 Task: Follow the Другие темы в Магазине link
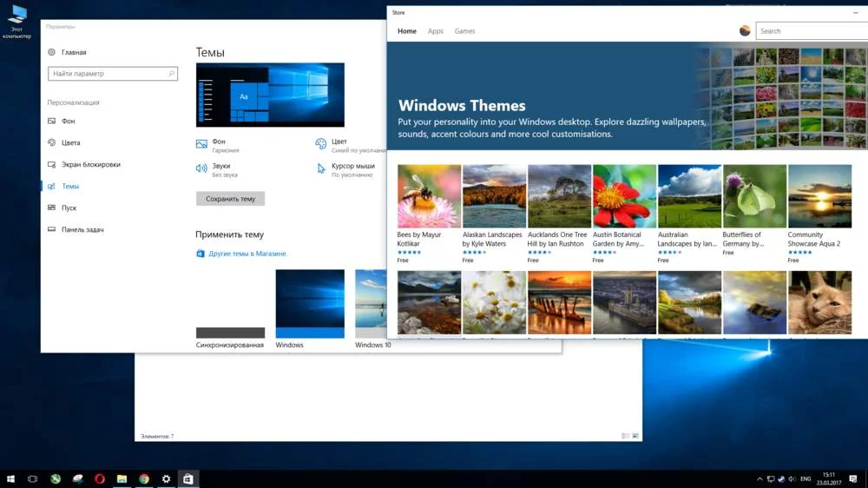point(247,254)
